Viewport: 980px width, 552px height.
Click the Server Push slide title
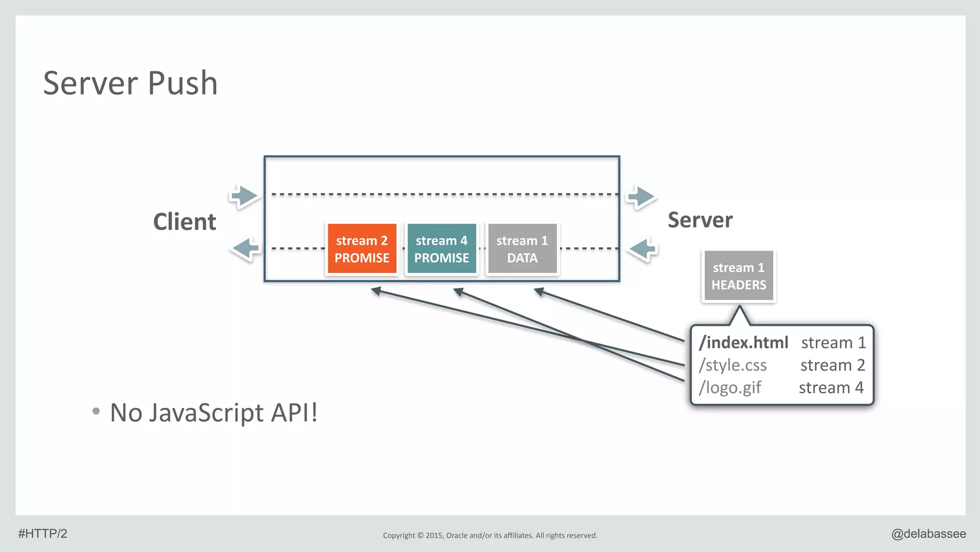(x=130, y=83)
